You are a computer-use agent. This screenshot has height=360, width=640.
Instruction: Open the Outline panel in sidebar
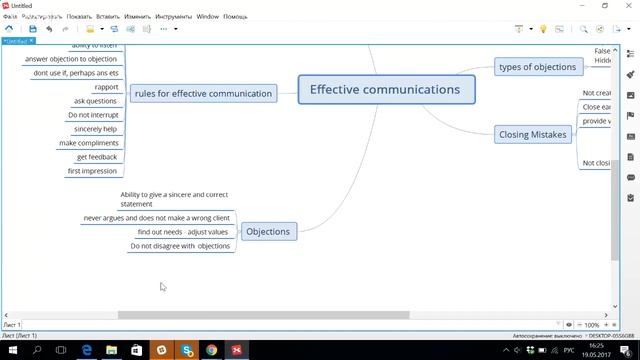(631, 53)
